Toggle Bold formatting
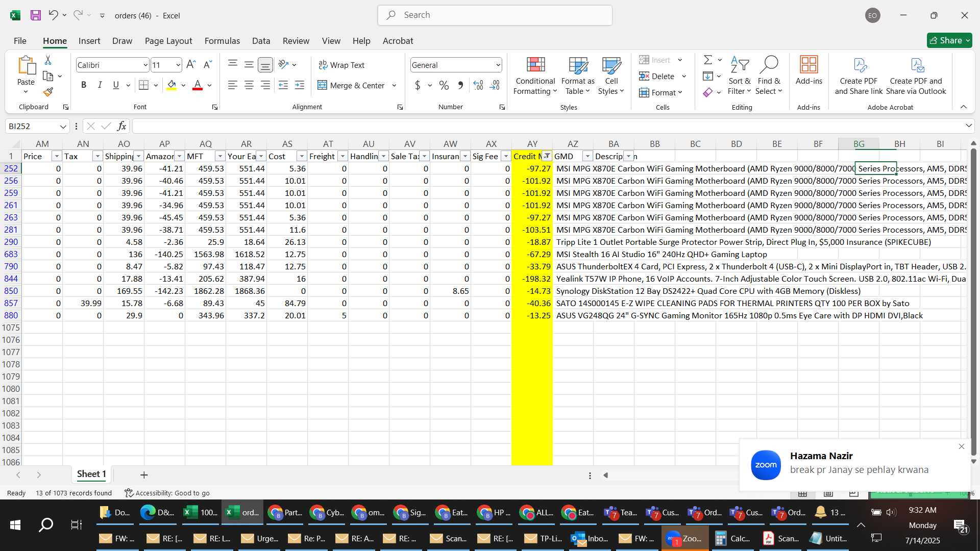The image size is (980, 551). (84, 85)
